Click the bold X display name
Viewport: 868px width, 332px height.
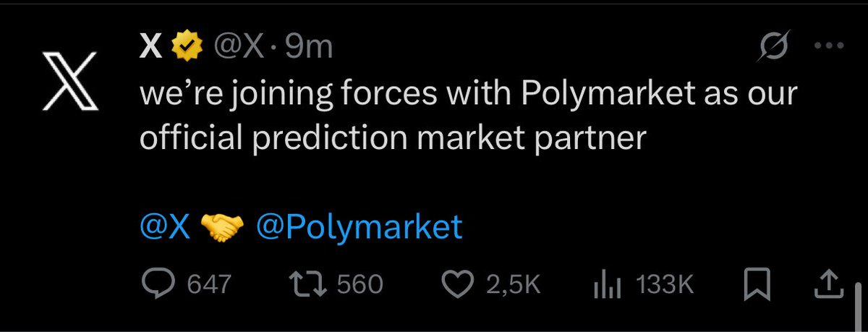150,48
